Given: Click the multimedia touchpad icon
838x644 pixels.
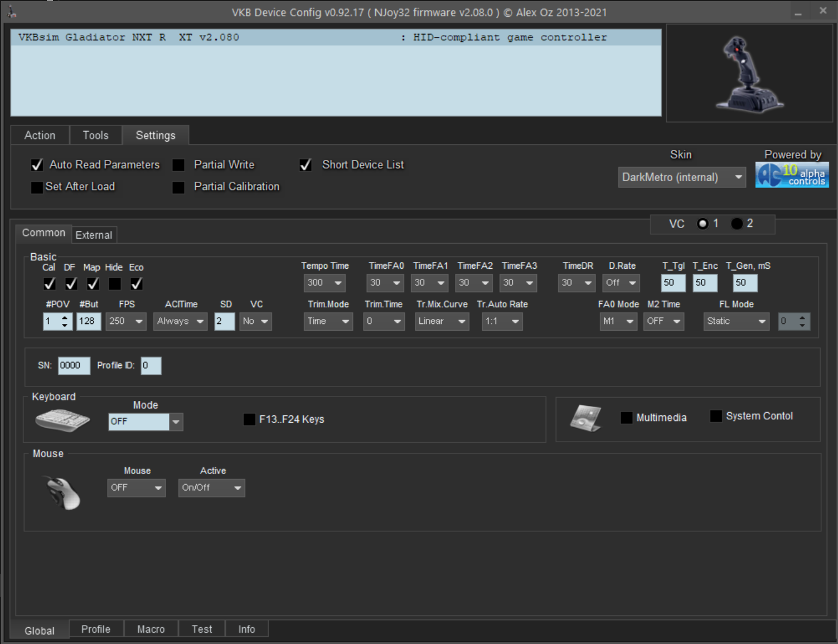Looking at the screenshot, I should (x=585, y=418).
